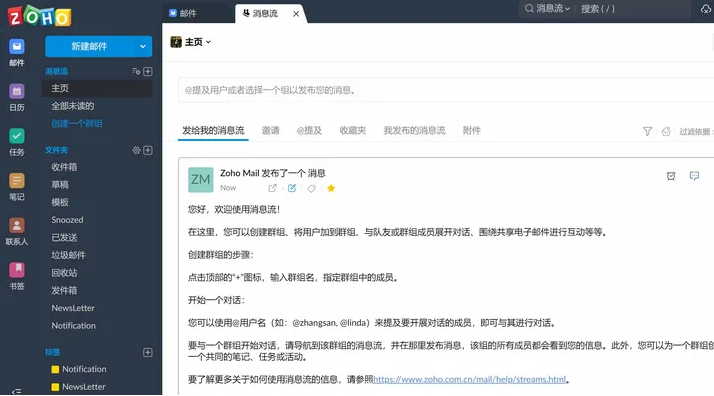
Task: Click the reminder alarm clock icon on the post
Action: (x=671, y=176)
